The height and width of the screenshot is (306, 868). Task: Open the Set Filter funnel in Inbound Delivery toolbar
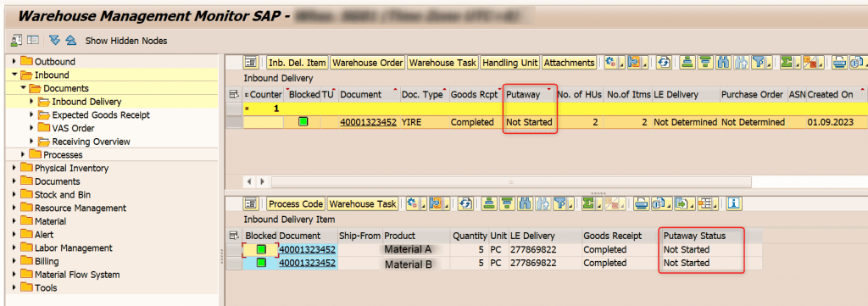pos(762,63)
